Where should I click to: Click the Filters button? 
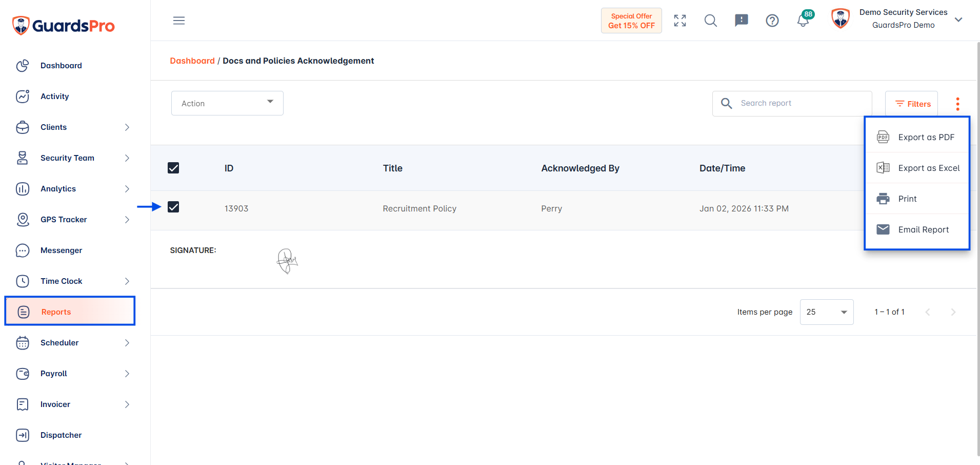pyautogui.click(x=911, y=104)
